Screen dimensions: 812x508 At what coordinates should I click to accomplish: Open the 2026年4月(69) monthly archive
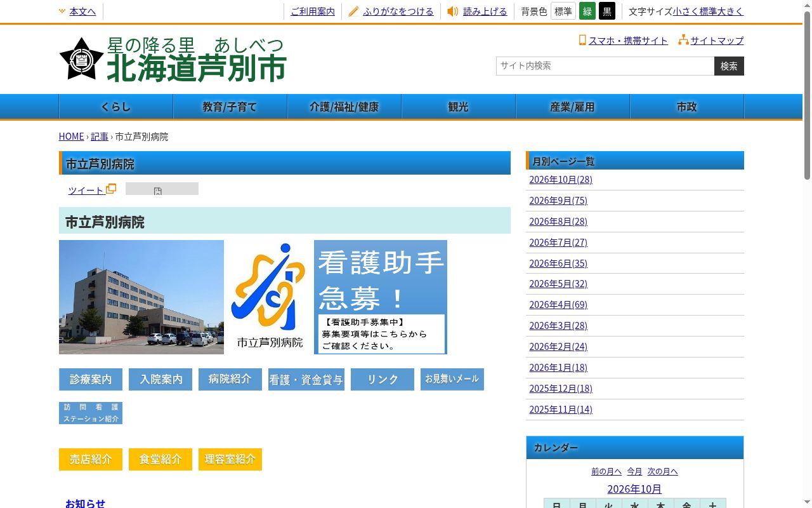pos(558,305)
